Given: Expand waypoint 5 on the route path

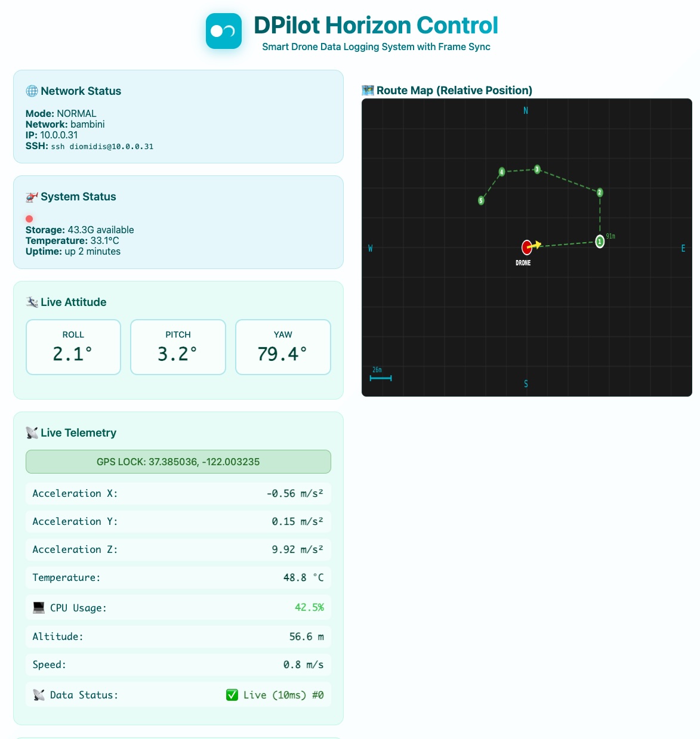Looking at the screenshot, I should tap(480, 200).
